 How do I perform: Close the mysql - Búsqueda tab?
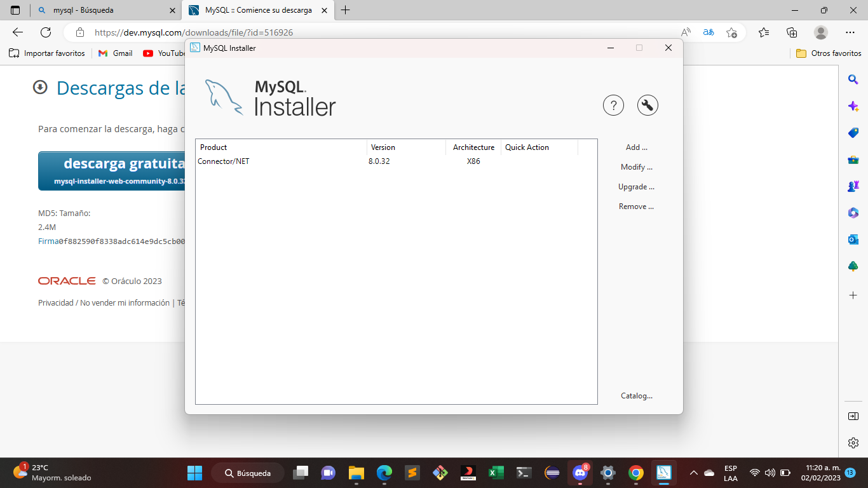172,11
